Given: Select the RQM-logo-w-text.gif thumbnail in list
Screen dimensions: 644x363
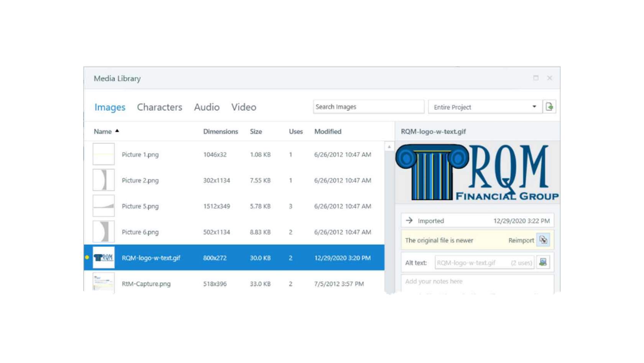Looking at the screenshot, I should point(103,257).
